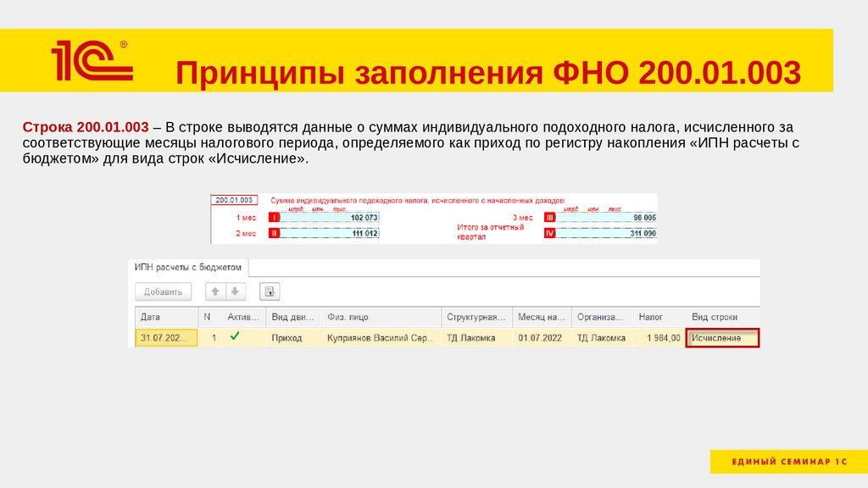Click the move up arrow icon
The height and width of the screenshot is (488, 868).
pyautogui.click(x=215, y=291)
